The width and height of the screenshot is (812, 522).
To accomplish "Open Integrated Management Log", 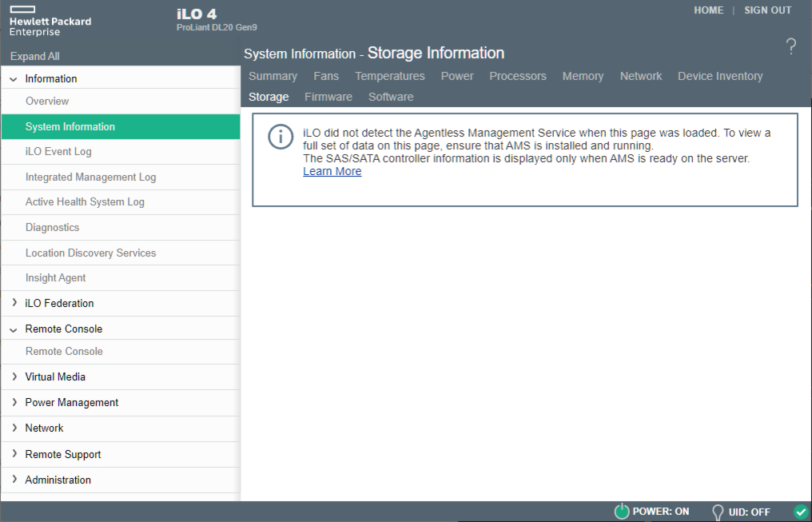I will (x=121, y=177).
